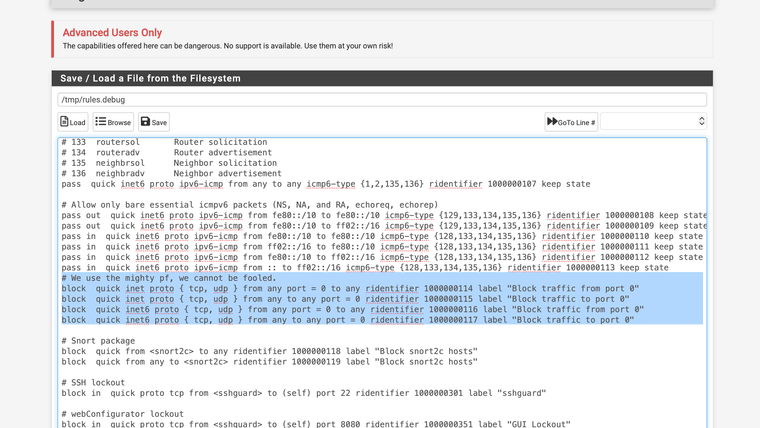
Task: Click the rule with ridentifier 1000000116
Action: (353, 309)
